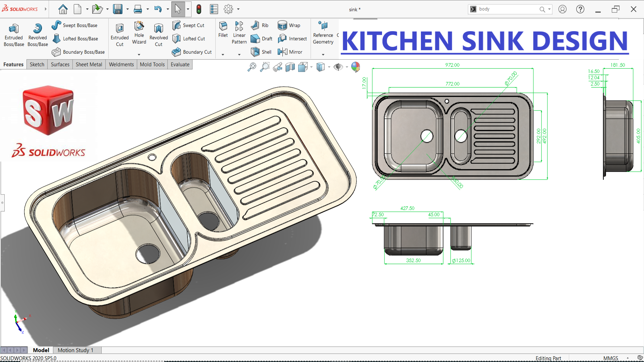Switch to the Sheet Metal tab
The image size is (644, 362).
pyautogui.click(x=89, y=64)
